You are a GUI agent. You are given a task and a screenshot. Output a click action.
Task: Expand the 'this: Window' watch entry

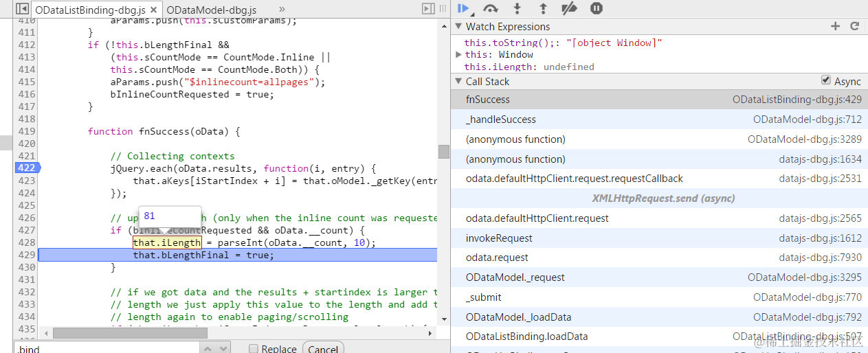click(458, 54)
